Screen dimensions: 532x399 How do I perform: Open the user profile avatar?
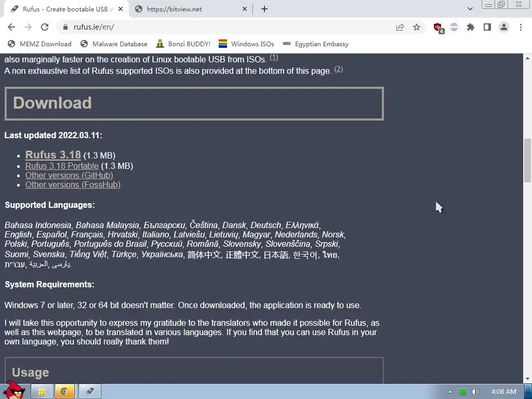pos(504,27)
